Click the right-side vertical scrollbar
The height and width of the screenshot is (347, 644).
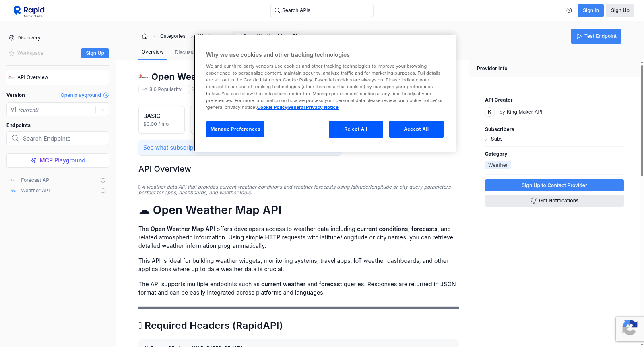[642, 121]
